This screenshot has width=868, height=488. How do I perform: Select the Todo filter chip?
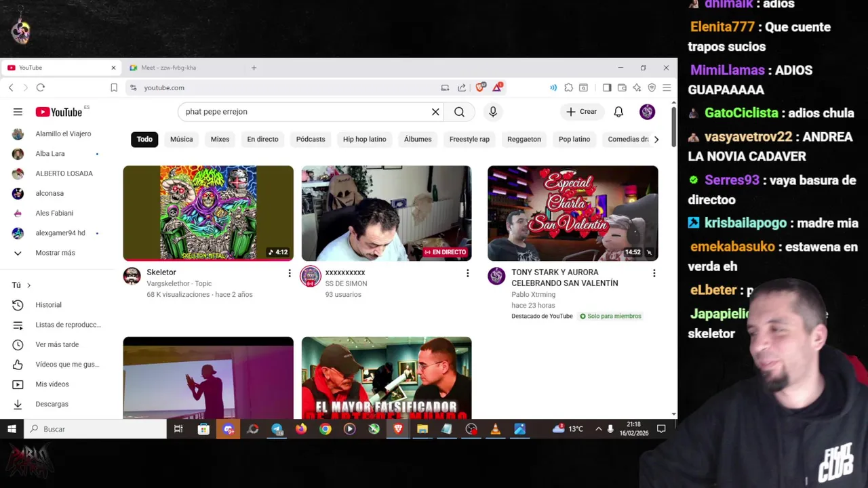click(x=144, y=140)
